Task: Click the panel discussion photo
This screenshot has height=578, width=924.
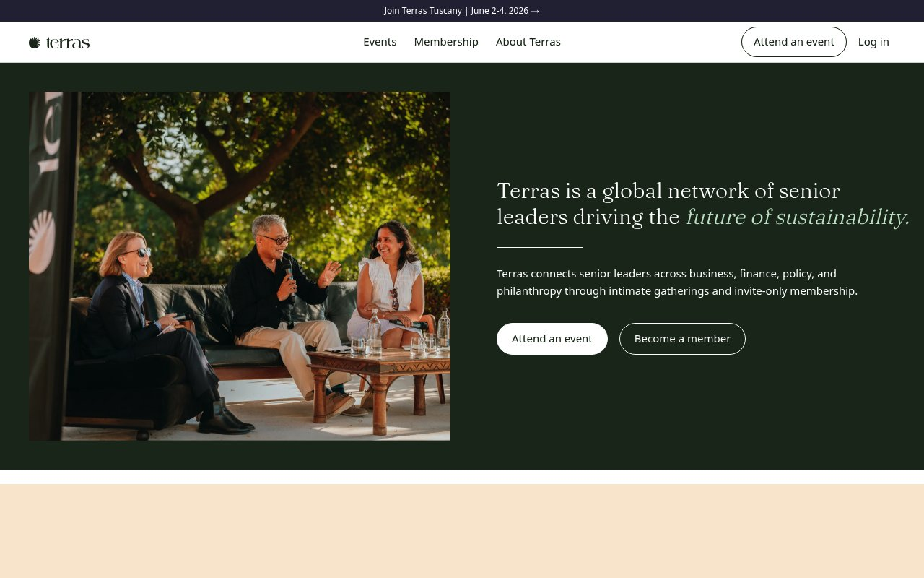Action: (240, 266)
